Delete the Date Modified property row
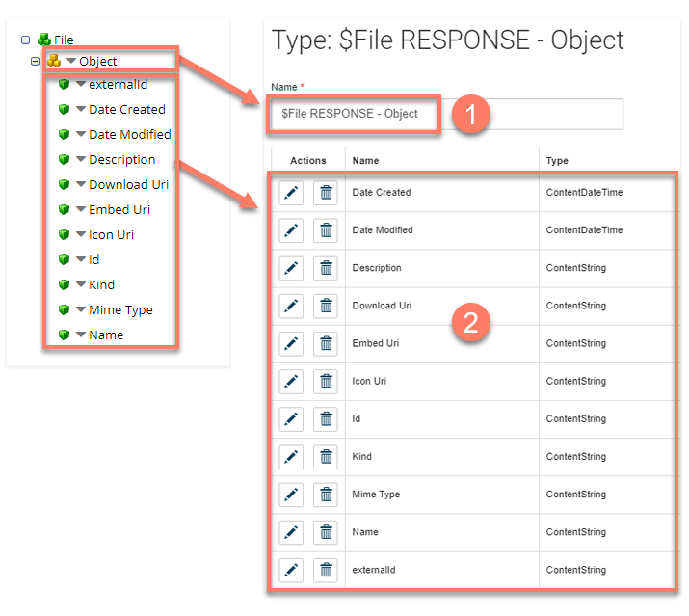689x616 pixels. click(326, 230)
